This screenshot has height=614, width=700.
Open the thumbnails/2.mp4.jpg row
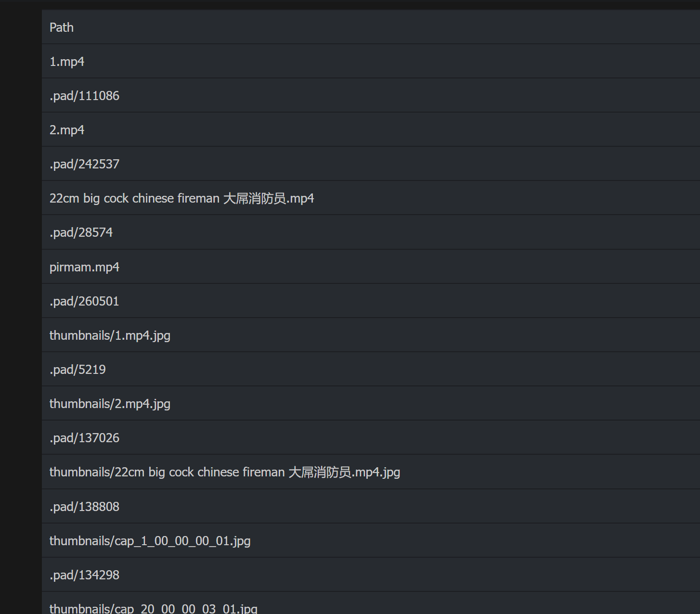110,403
